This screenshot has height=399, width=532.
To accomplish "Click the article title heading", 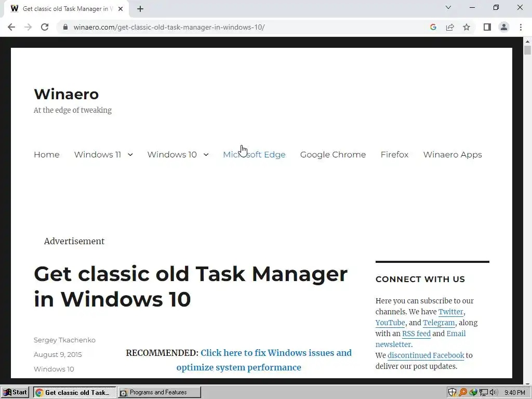I will coord(191,286).
